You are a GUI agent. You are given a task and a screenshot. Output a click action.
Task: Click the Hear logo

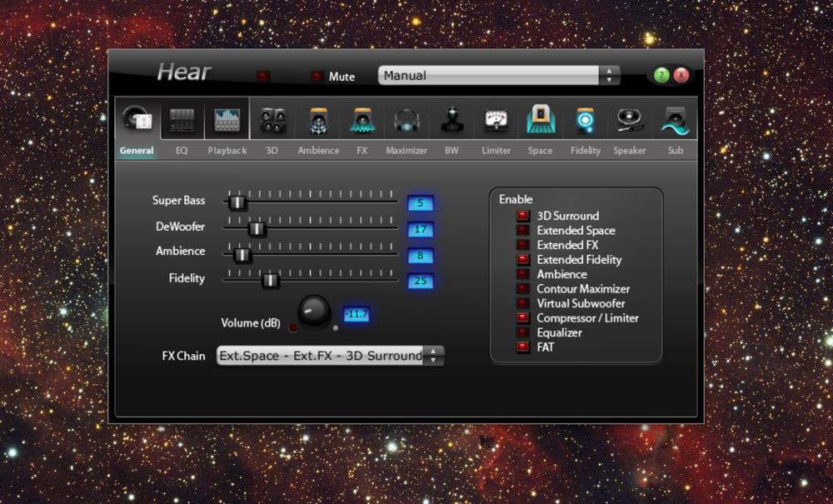(184, 72)
